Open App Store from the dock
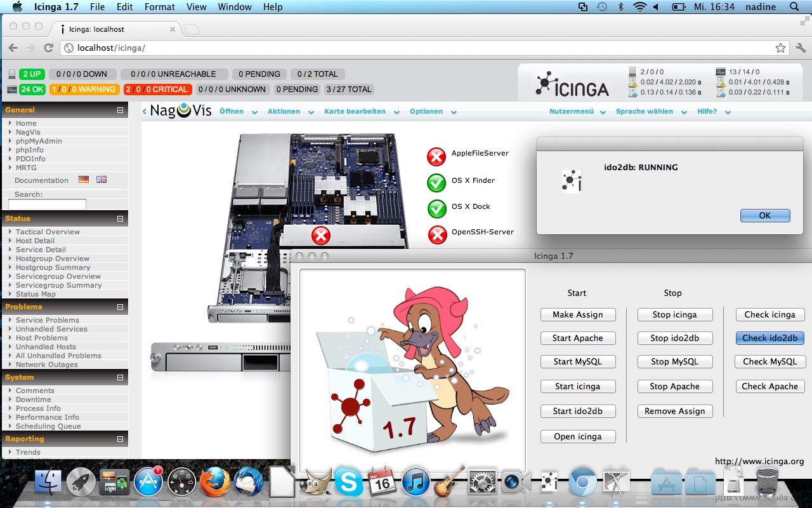 [149, 481]
